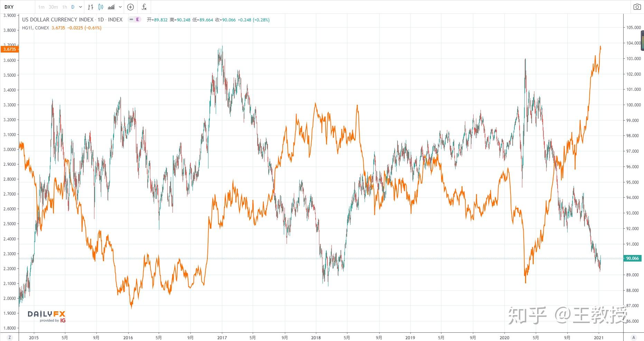
Task: Click the US DOLLAR CURRENCY INDEX title
Action: click(x=58, y=20)
